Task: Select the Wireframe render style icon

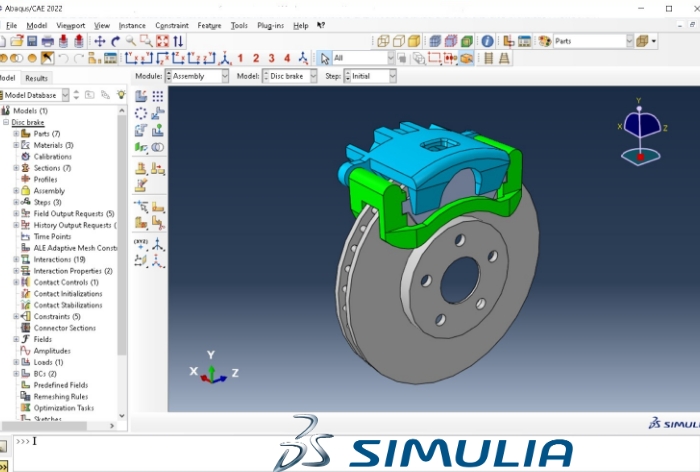Action: coord(383,41)
